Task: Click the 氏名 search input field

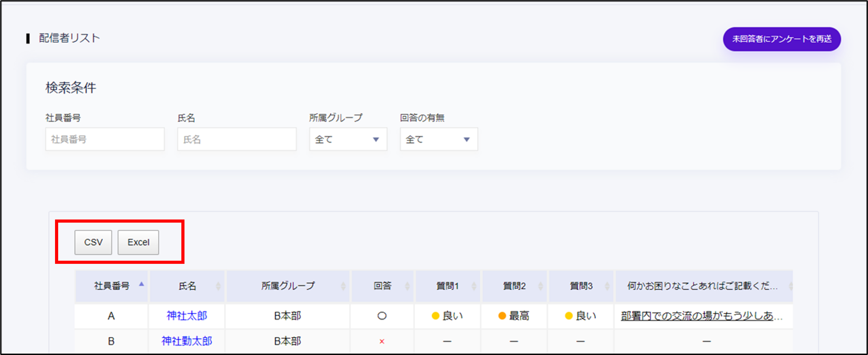Action: pos(237,139)
